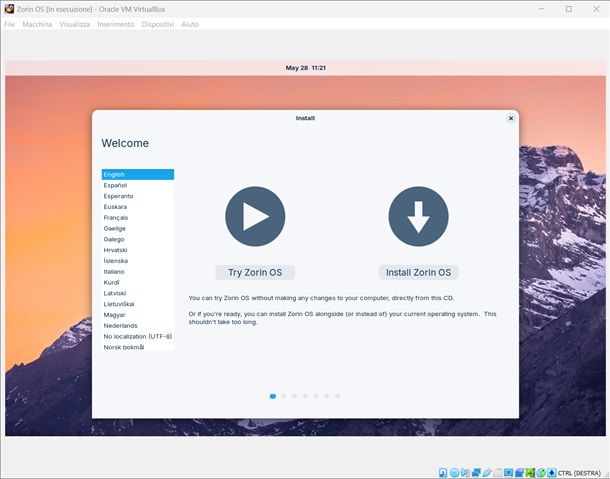Select Kurdî in the language list

click(138, 282)
